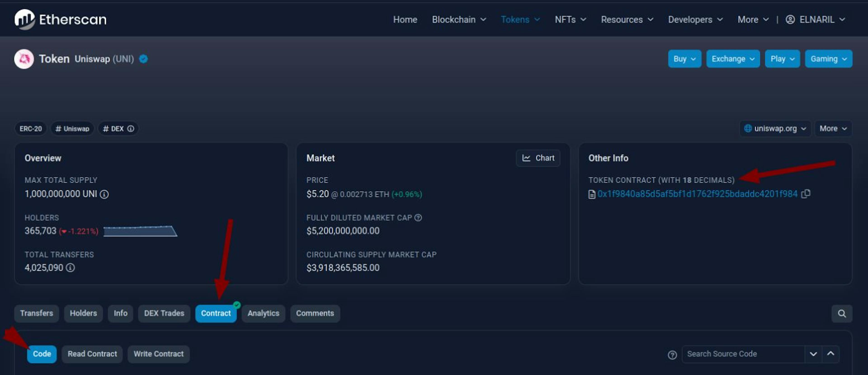Open the Read Contract section
Screen dimensions: 868x375
coord(92,353)
